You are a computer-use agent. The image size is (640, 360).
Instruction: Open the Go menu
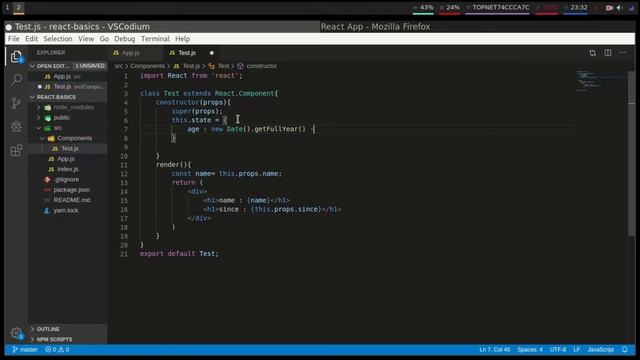(x=104, y=39)
